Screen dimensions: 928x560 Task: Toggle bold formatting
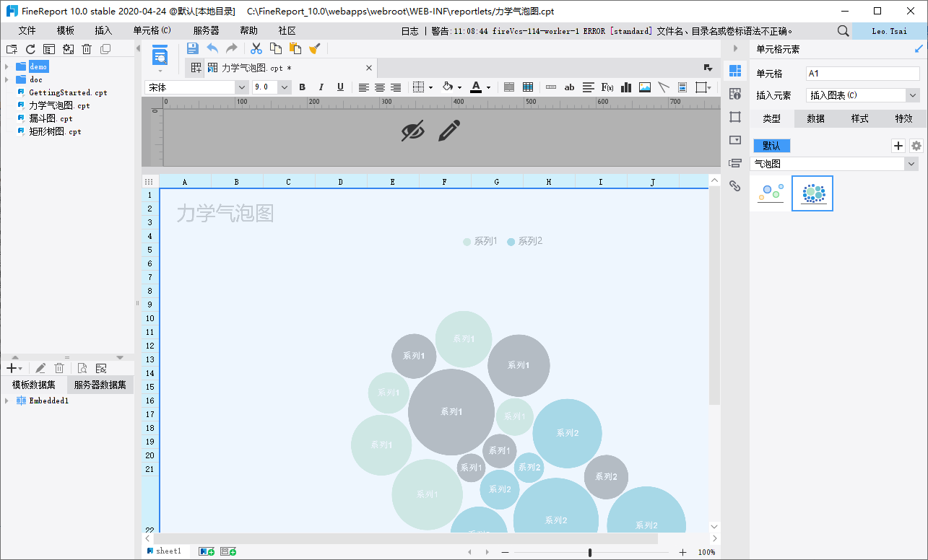303,87
